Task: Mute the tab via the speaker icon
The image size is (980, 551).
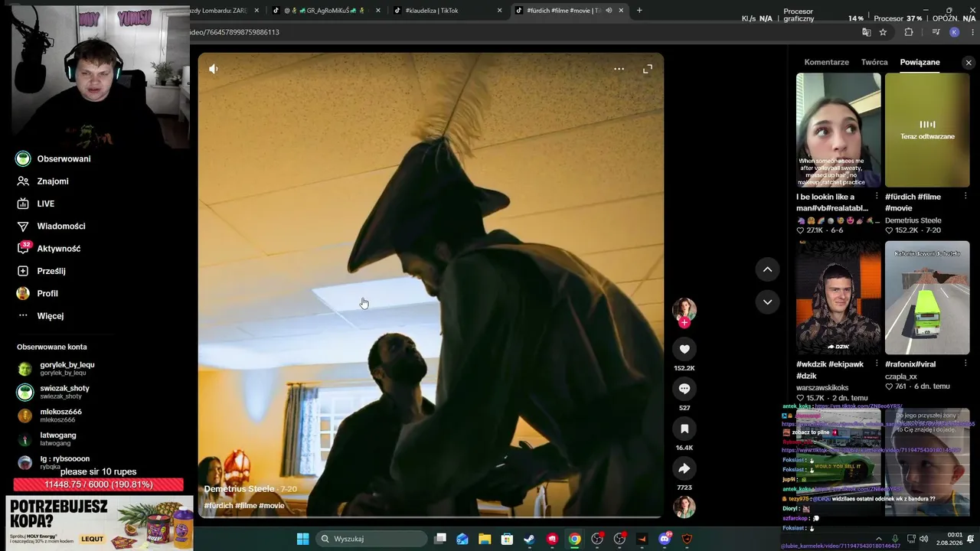Action: click(609, 11)
